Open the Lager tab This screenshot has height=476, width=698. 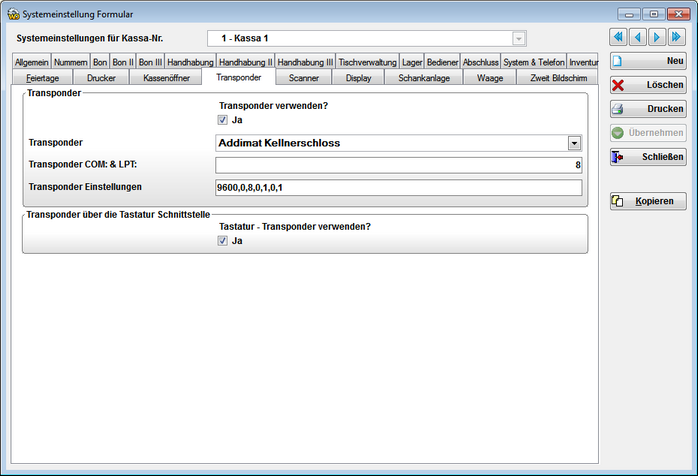point(412,62)
